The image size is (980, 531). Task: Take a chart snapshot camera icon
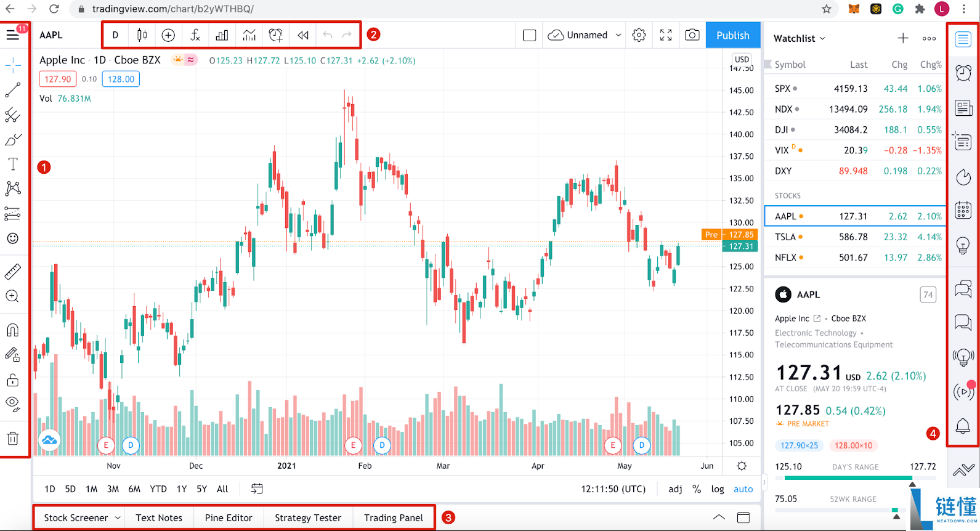tap(692, 35)
